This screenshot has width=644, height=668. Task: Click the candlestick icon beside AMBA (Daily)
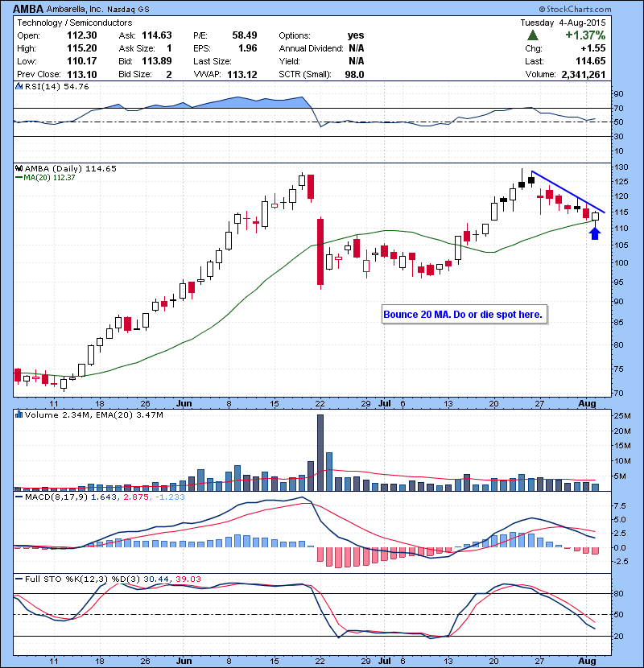[x=19, y=168]
